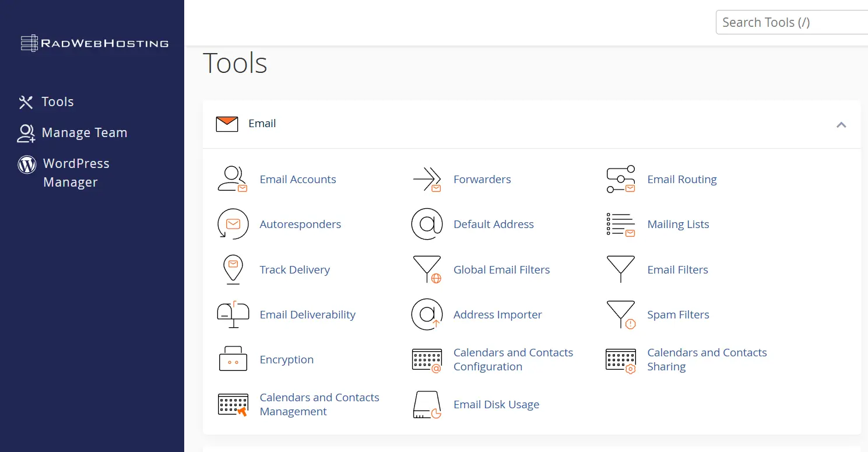Select Tools in the sidebar

[57, 101]
